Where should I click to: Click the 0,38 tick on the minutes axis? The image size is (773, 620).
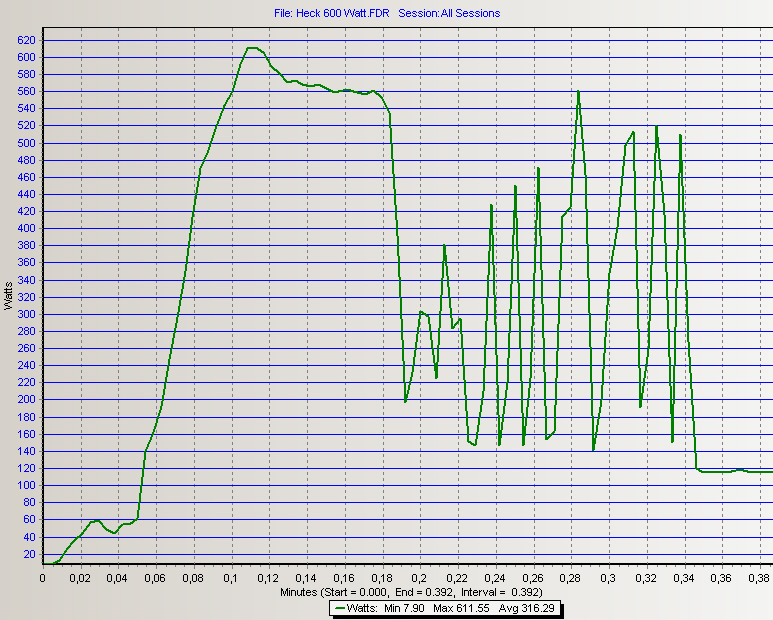pos(758,577)
